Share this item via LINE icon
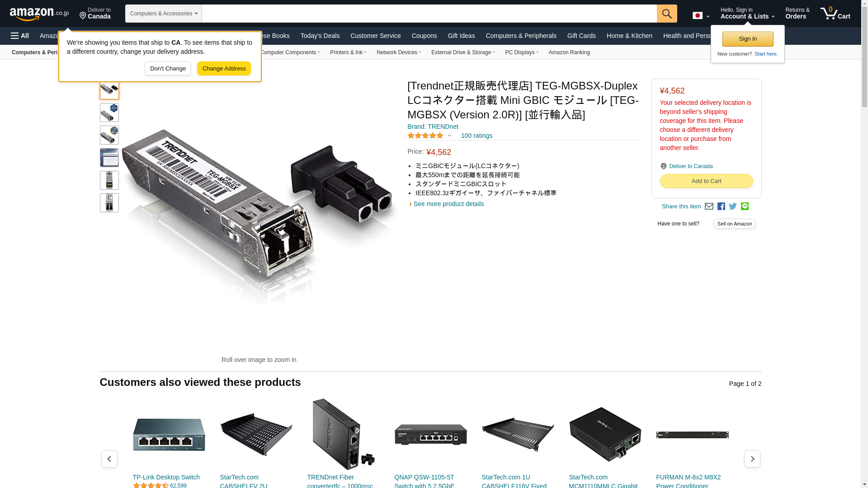 (x=745, y=206)
